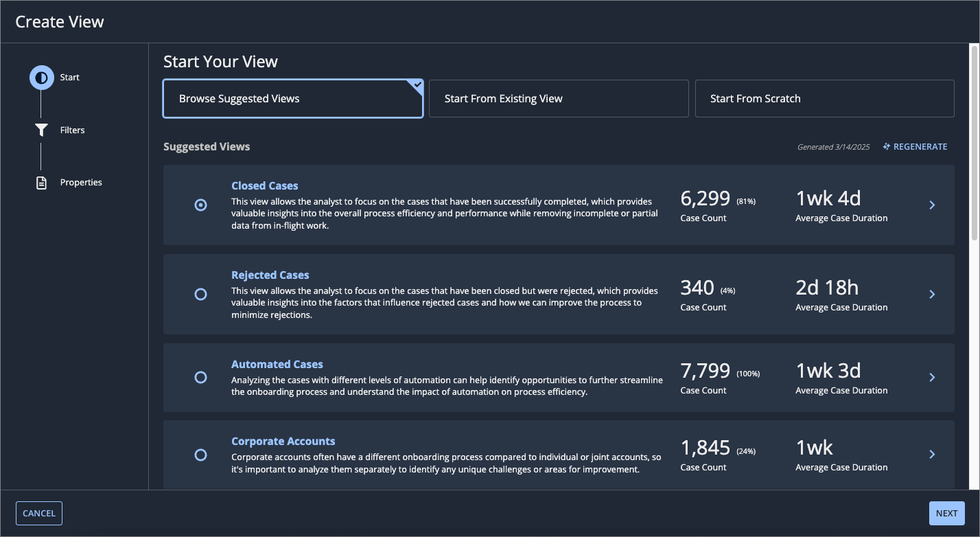The width and height of the screenshot is (980, 537).
Task: Open the Automated Cases title link
Action: click(x=277, y=364)
